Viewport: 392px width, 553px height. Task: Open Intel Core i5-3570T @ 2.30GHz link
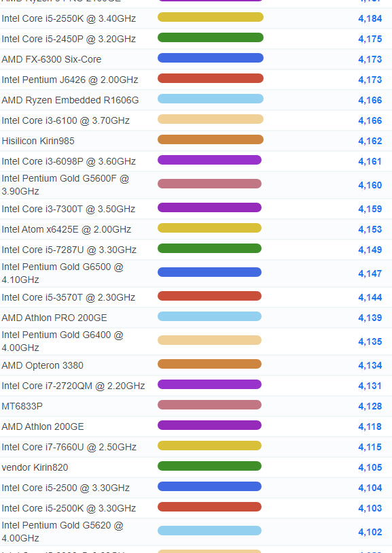click(x=69, y=298)
